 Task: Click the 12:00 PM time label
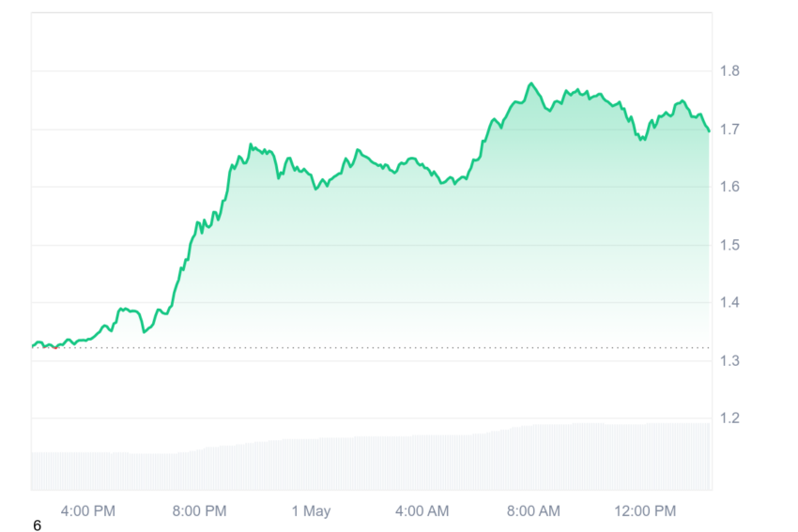click(645, 511)
